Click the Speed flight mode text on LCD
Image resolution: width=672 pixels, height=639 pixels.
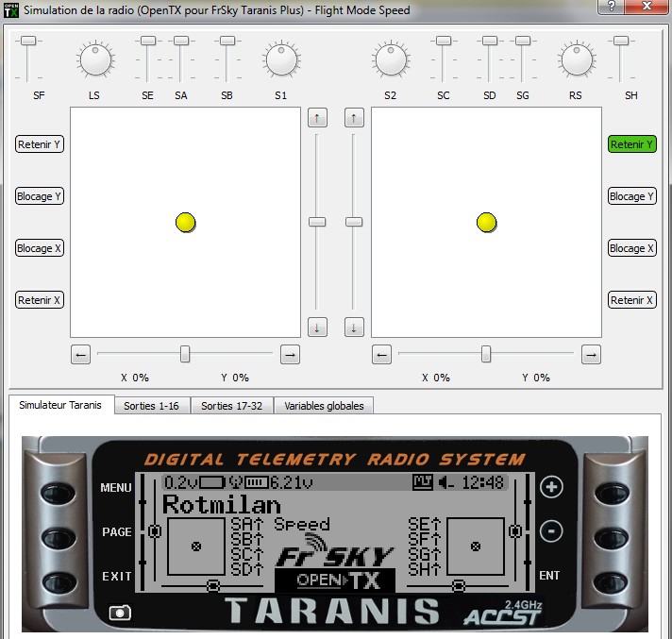302,525
